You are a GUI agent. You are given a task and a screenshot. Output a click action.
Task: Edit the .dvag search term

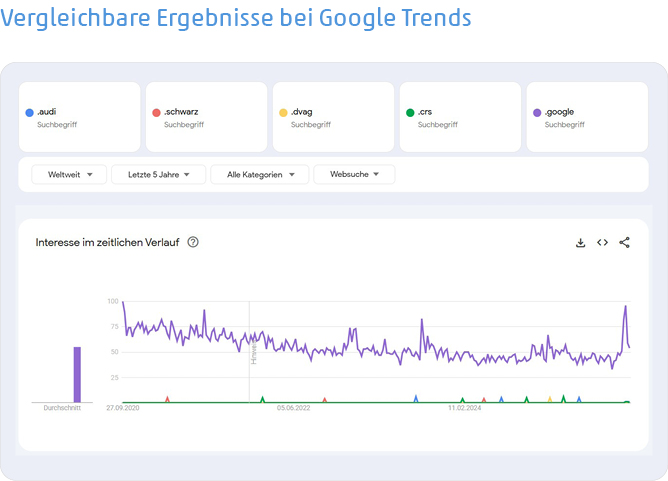click(x=333, y=117)
